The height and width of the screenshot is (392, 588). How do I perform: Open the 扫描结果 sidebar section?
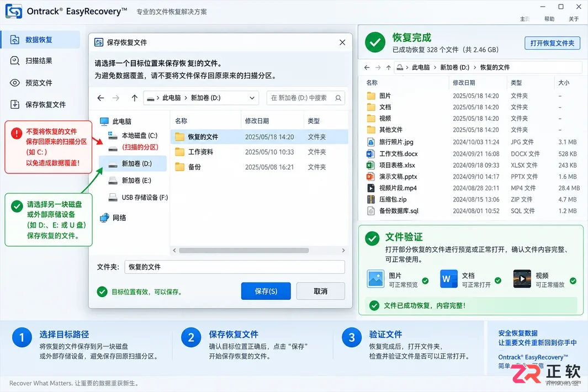[31, 61]
